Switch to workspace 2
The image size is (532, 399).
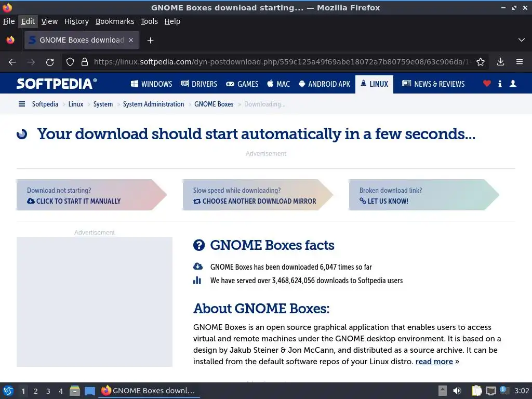click(36, 391)
